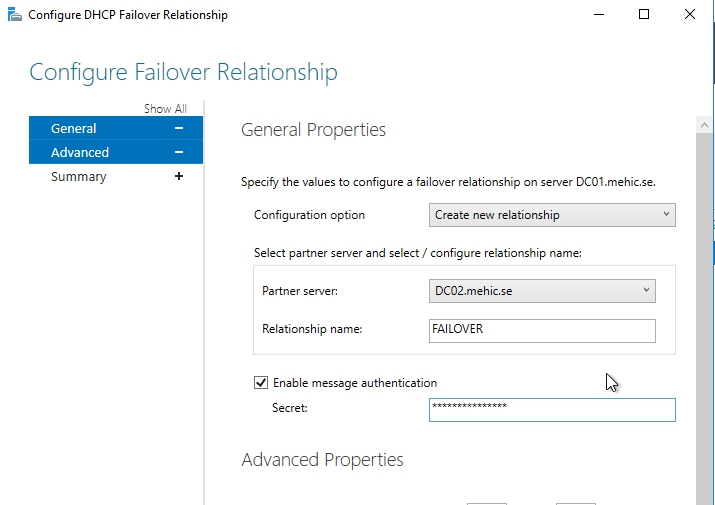Click the DHCP failover window title icon

click(13, 15)
